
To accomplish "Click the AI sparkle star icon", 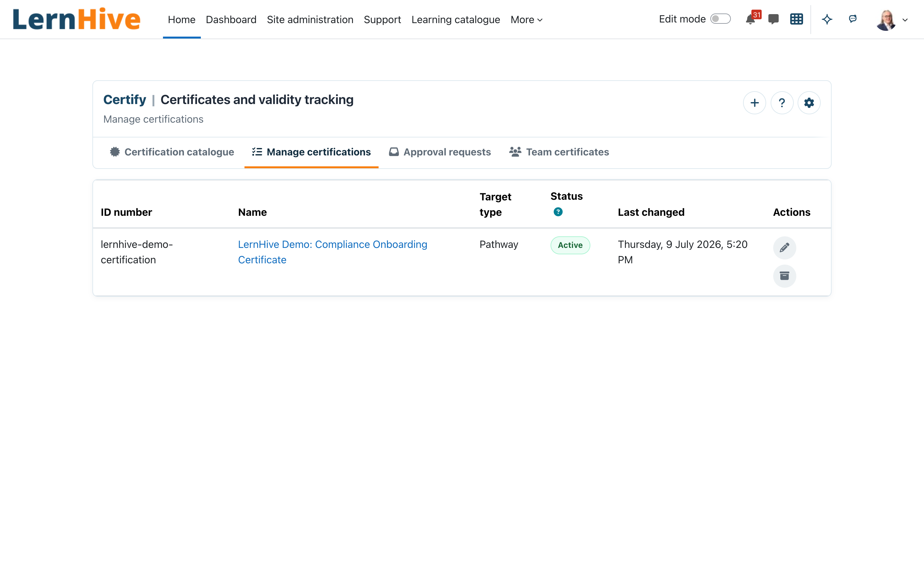I will (x=827, y=19).
